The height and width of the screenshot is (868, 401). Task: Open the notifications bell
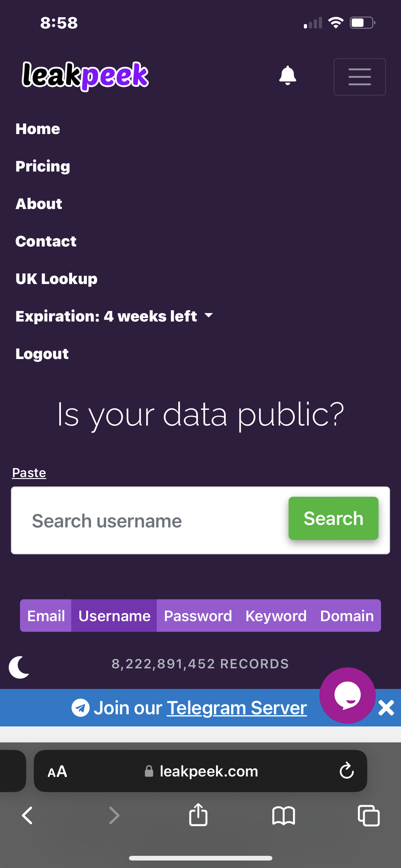288,76
